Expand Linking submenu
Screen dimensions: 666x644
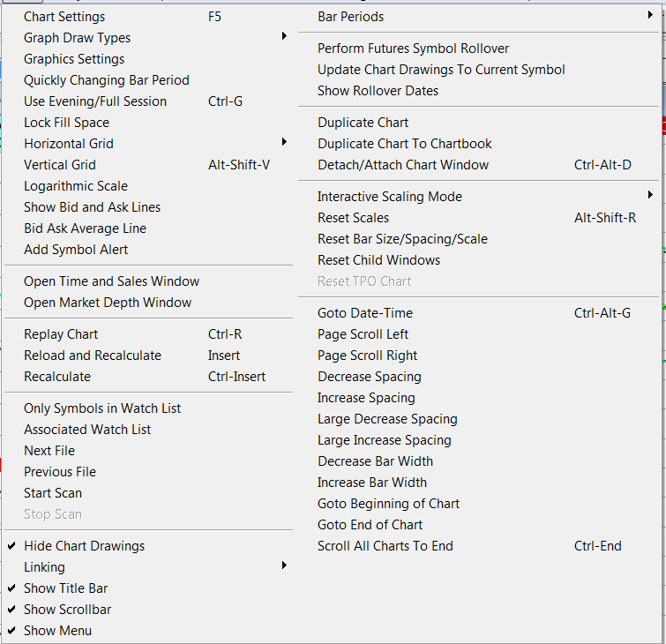click(x=148, y=567)
